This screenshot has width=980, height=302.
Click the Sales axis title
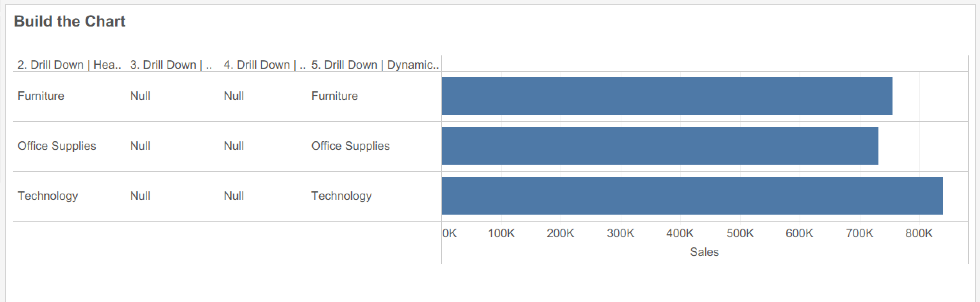pos(704,252)
